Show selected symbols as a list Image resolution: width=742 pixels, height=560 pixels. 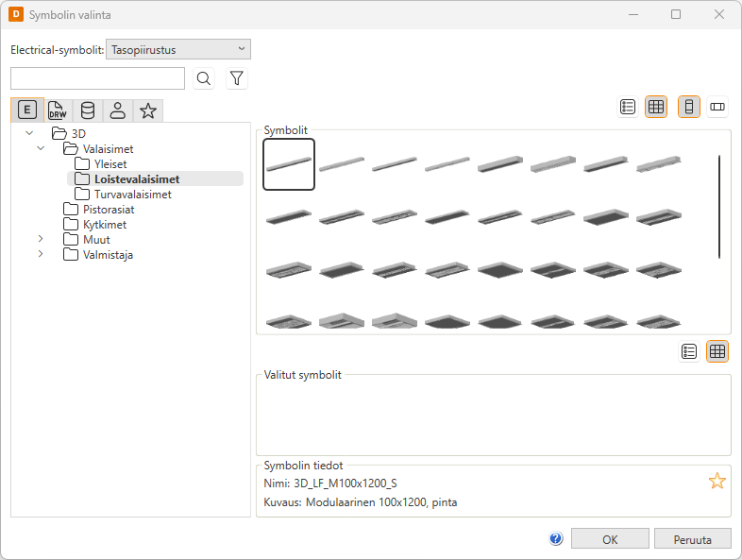click(x=689, y=351)
